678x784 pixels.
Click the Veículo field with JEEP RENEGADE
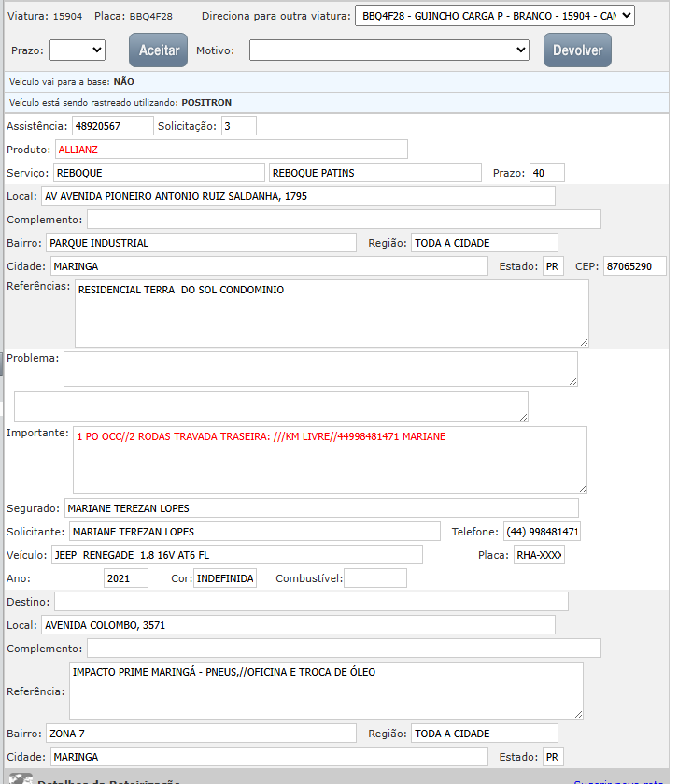click(236, 555)
